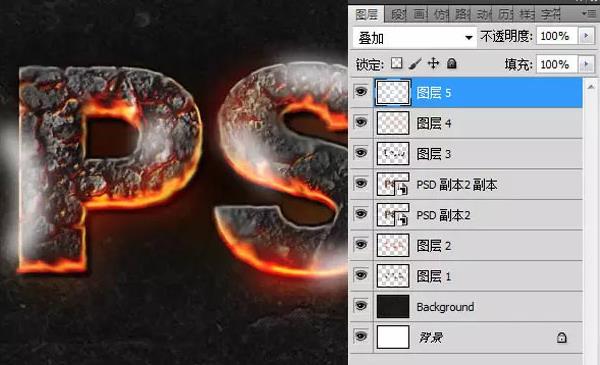The image size is (600, 365).
Task: Toggle visibility of 图层 2
Action: (x=361, y=244)
